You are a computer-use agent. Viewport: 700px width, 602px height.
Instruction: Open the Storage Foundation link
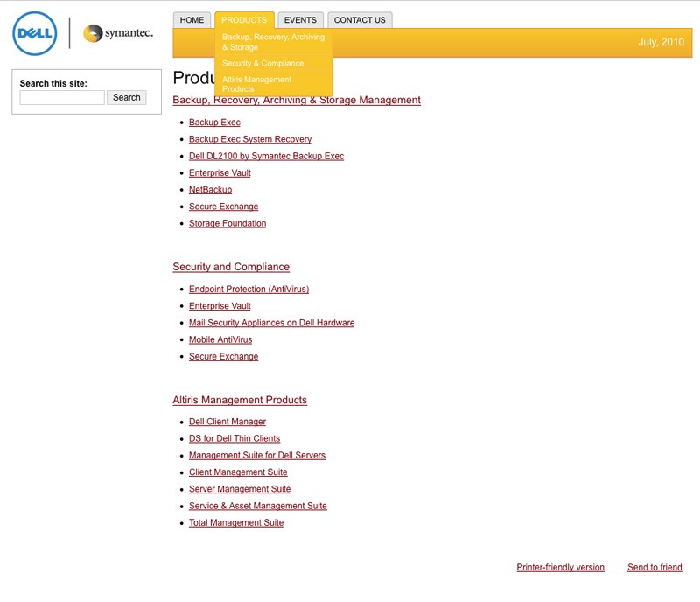tap(227, 223)
